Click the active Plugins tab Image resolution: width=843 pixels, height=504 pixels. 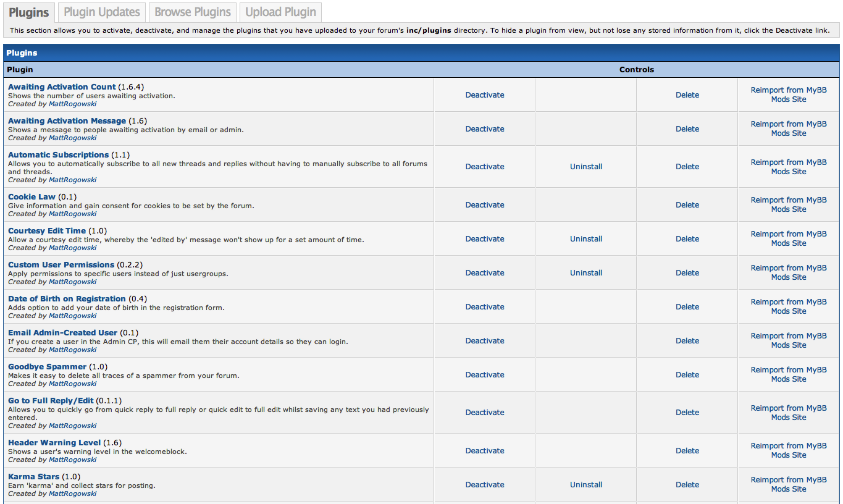29,12
